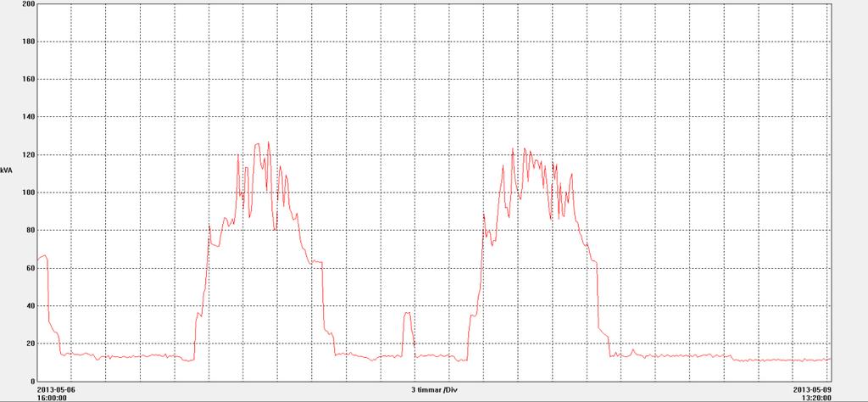Select the 40 y-axis tick label
The image size is (868, 402).
(x=30, y=305)
